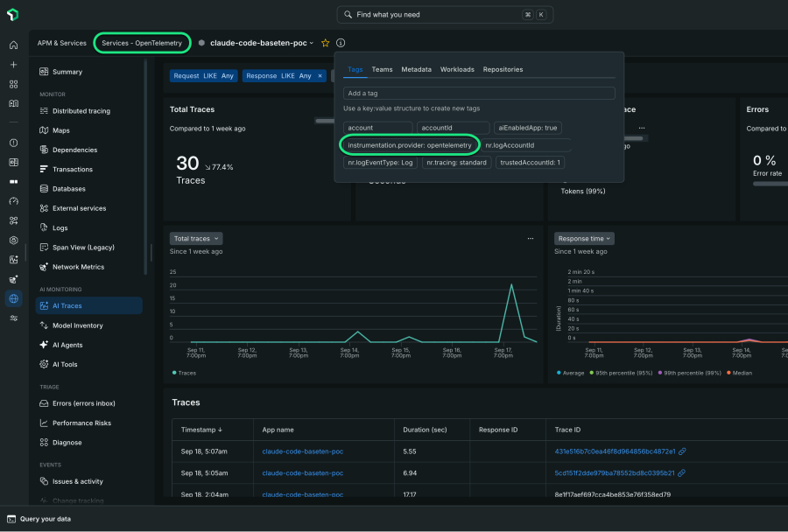Open trace ID 431e516b7c0ea46f8d964856bc4872e1
The image size is (788, 532).
point(615,451)
